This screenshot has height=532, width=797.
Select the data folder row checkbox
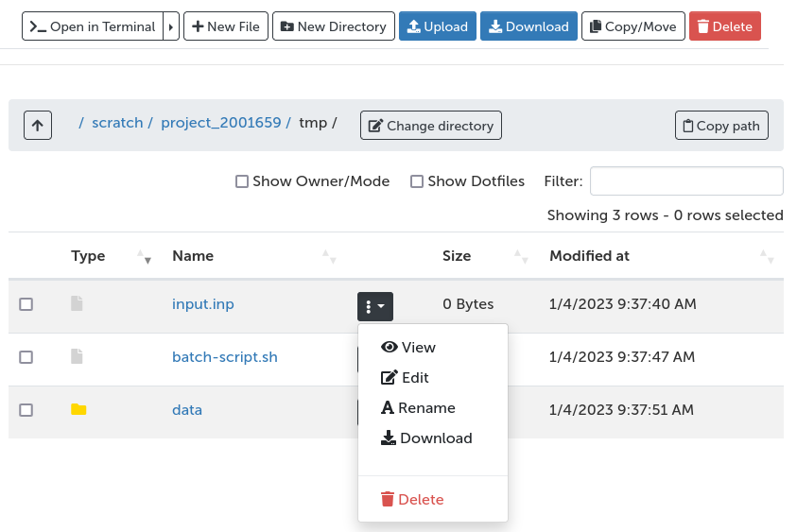[x=26, y=410]
